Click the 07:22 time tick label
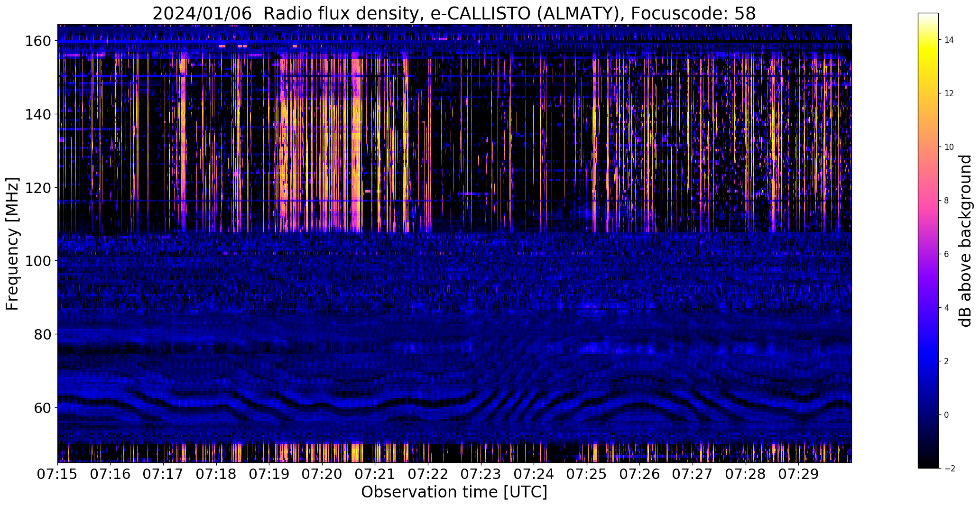Screen dimensions: 980x506 [428, 474]
